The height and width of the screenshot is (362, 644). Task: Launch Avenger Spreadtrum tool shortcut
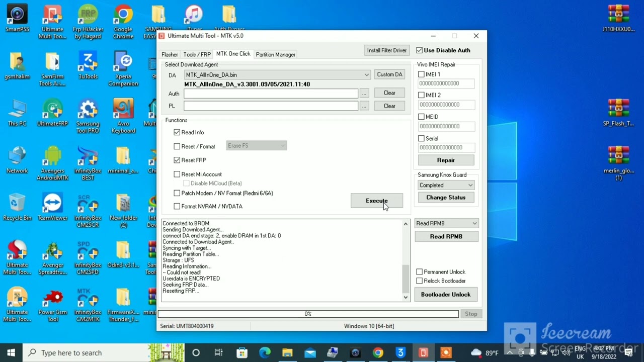click(x=52, y=258)
